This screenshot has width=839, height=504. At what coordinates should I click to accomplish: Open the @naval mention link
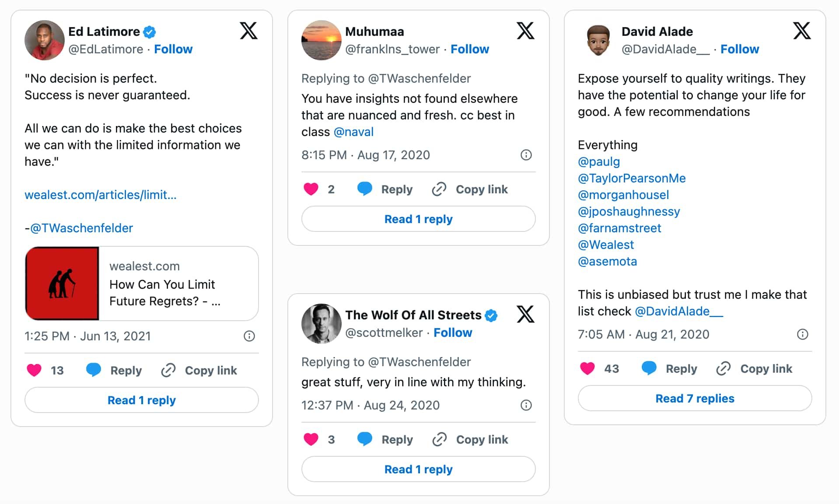[353, 132]
